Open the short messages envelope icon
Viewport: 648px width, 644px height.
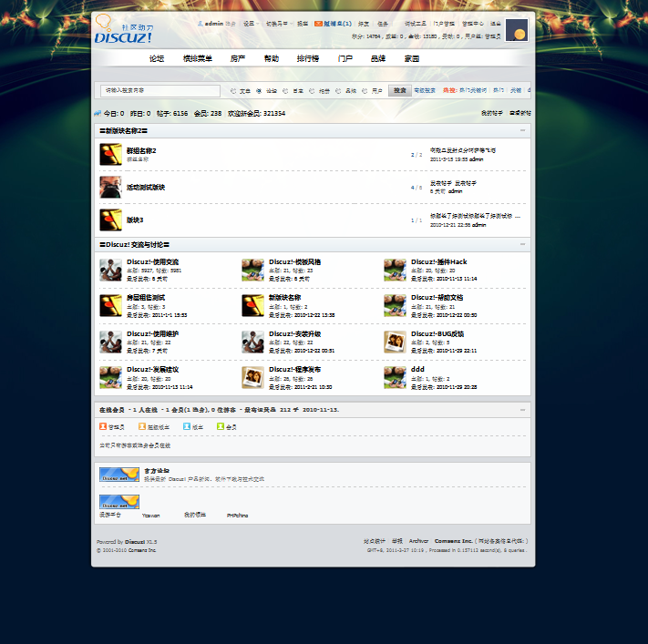pos(318,24)
